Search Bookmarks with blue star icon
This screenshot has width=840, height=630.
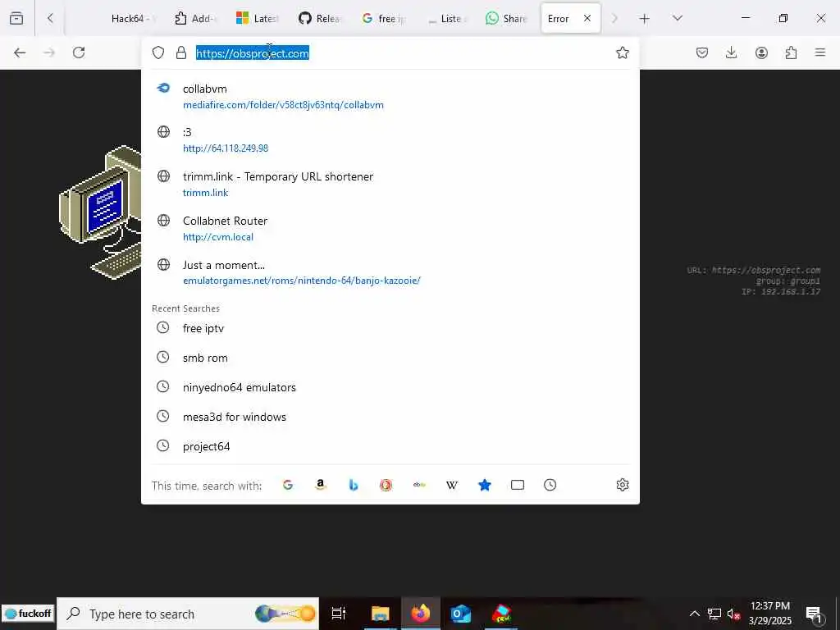[484, 485]
